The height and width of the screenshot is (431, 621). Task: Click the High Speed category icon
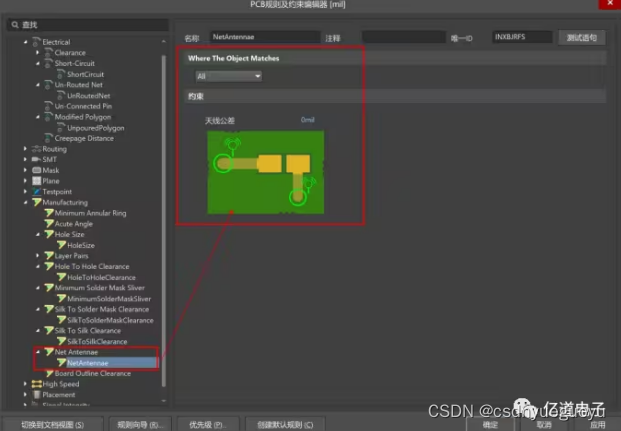click(36, 384)
